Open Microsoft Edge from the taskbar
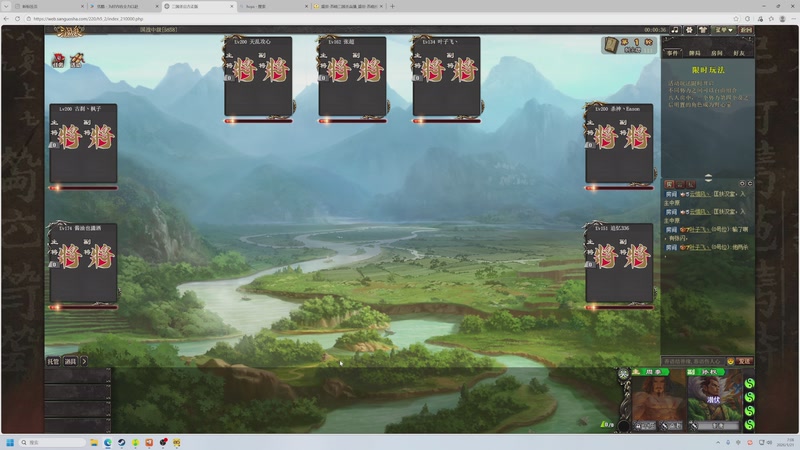 point(108,442)
